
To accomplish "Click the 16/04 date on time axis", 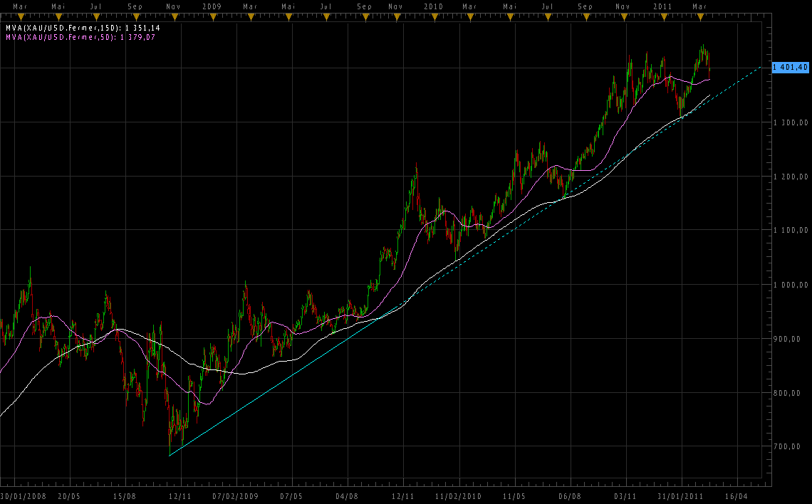I will pyautogui.click(x=736, y=495).
